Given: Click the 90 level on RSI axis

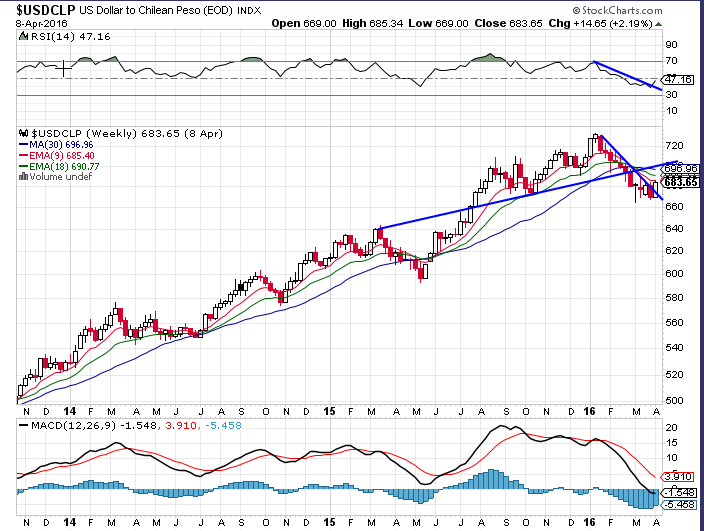Looking at the screenshot, I should [x=672, y=44].
